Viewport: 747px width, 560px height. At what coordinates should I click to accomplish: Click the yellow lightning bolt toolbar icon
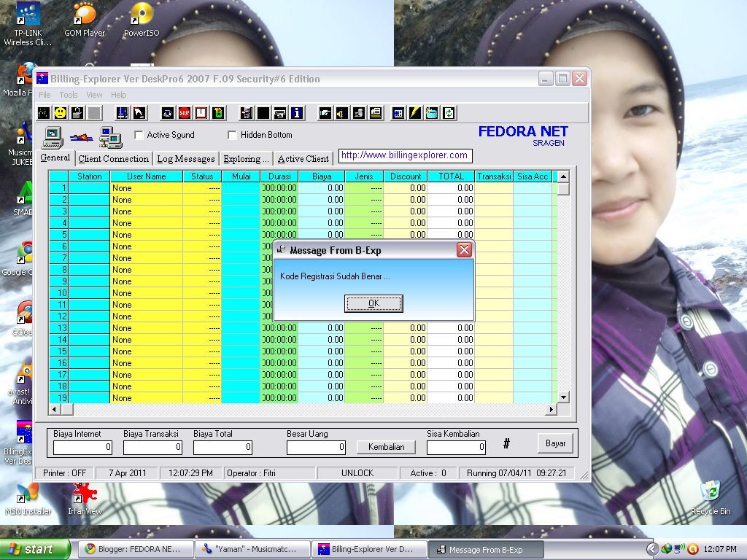point(415,113)
